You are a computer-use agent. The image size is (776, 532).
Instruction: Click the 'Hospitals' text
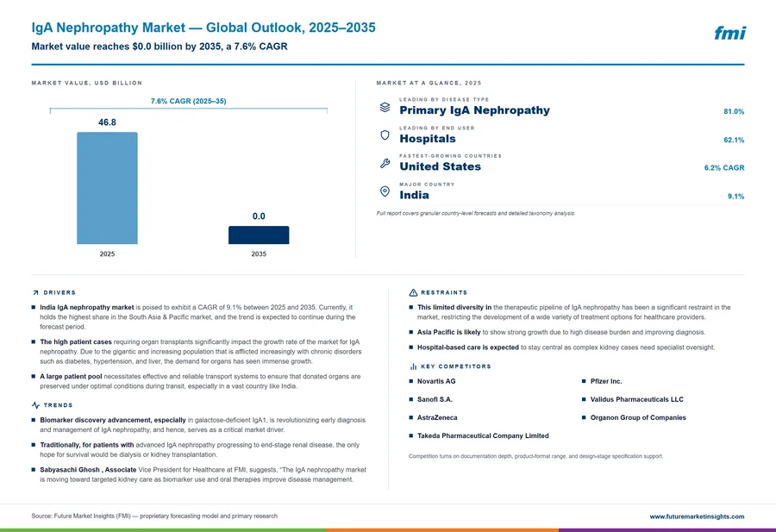(428, 139)
